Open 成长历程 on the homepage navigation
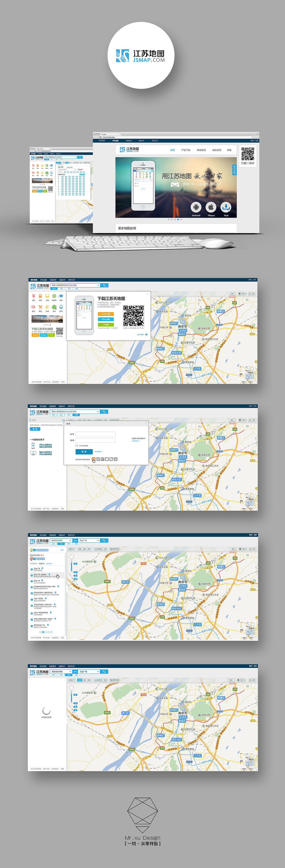 coord(216,150)
